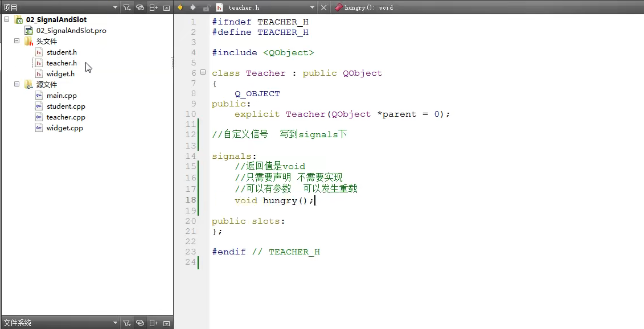Place cursor on #include <QObject> line
Image resolution: width=644 pixels, height=329 pixels.
pyautogui.click(x=263, y=52)
